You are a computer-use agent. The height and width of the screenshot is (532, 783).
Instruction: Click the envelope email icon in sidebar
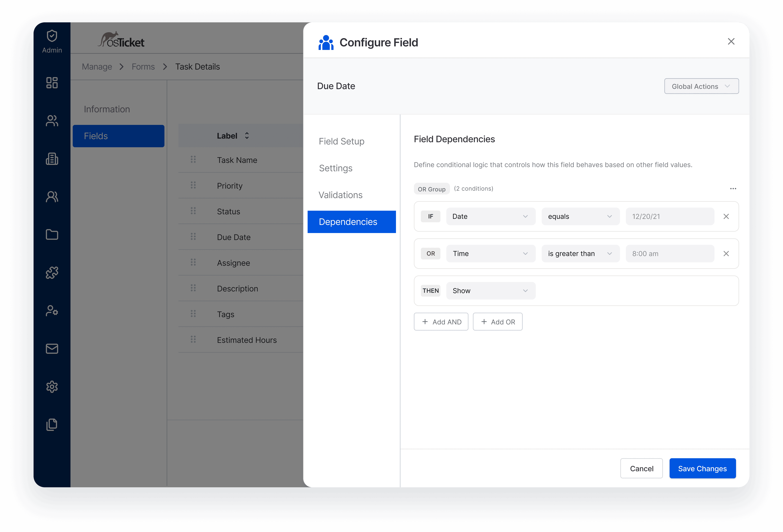click(x=52, y=348)
